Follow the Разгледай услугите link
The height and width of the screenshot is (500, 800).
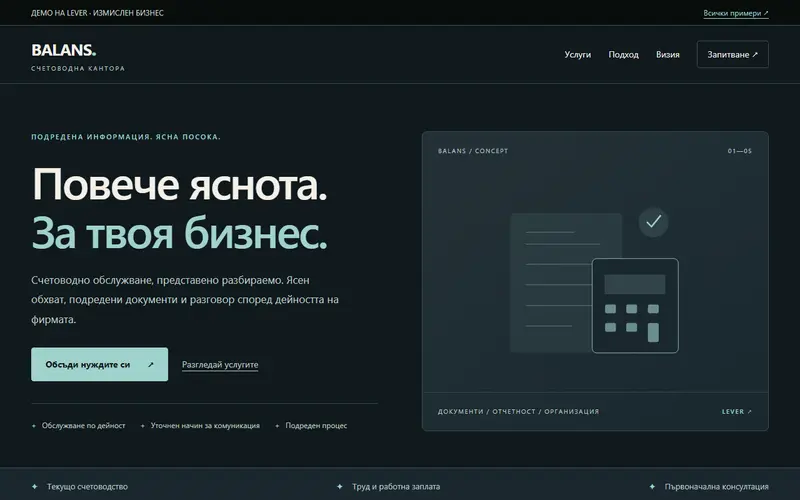[220, 365]
